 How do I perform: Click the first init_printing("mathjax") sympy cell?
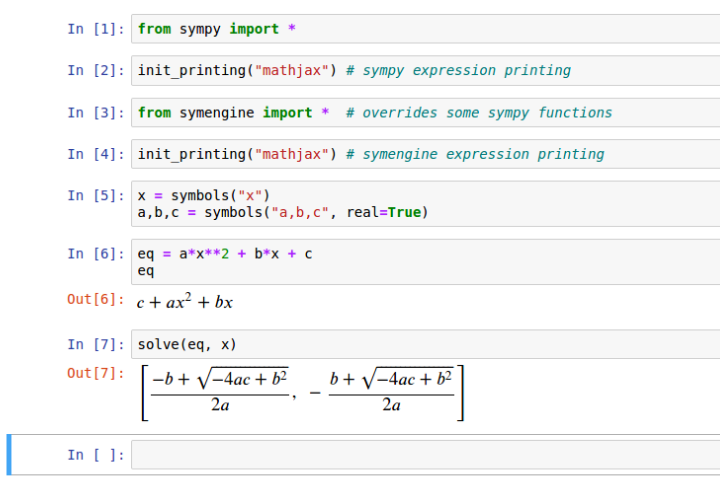click(x=425, y=70)
